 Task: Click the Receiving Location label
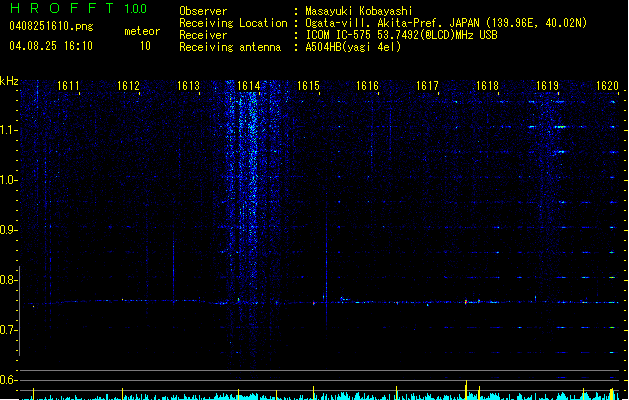tap(233, 23)
